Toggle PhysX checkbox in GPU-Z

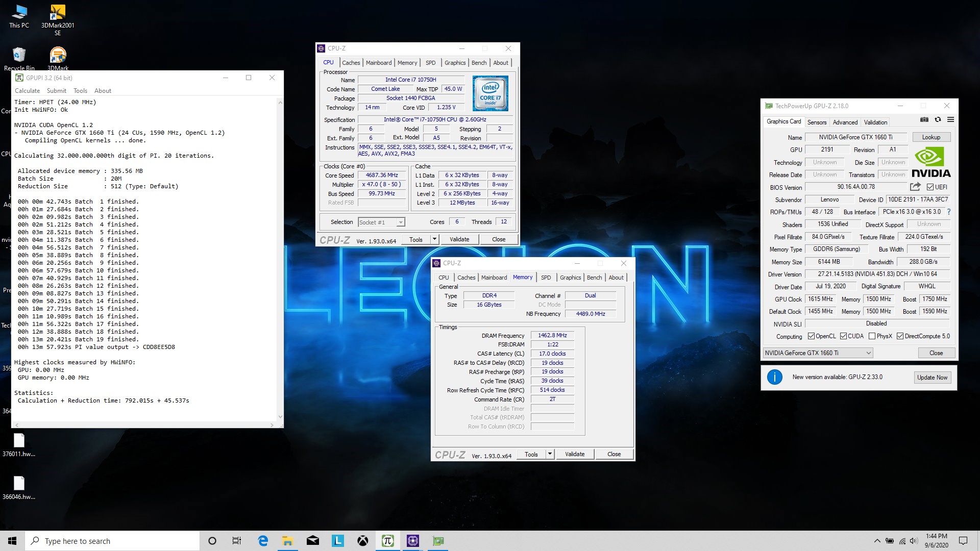(872, 336)
